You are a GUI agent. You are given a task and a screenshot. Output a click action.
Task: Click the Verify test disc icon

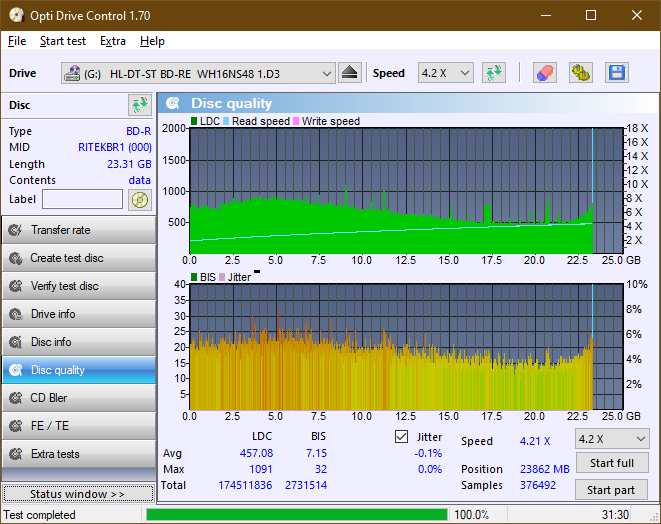[16, 286]
